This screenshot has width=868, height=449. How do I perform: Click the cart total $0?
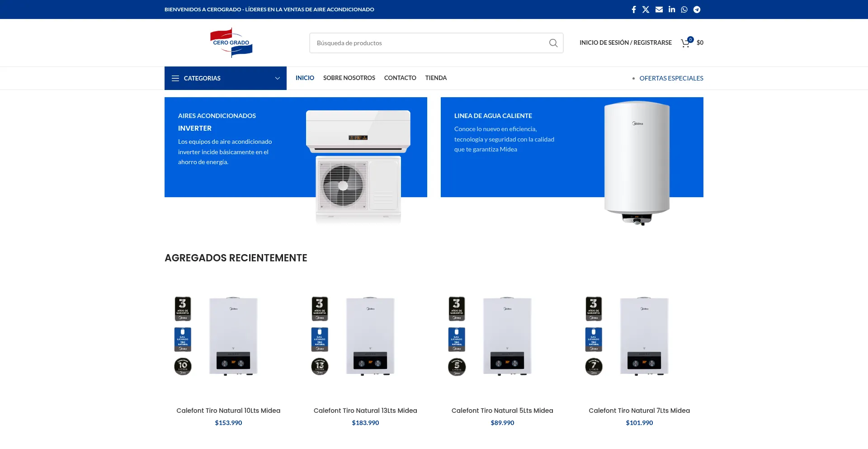pyautogui.click(x=700, y=43)
